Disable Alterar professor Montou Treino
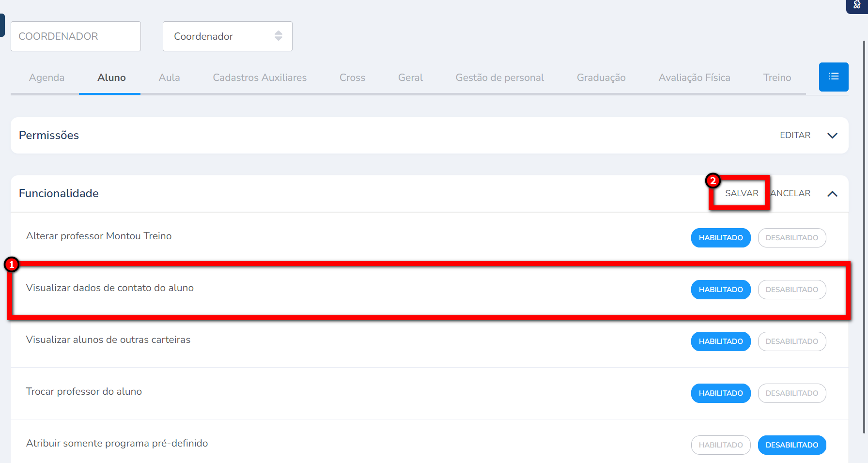Viewport: 868px width, 463px height. (791, 238)
